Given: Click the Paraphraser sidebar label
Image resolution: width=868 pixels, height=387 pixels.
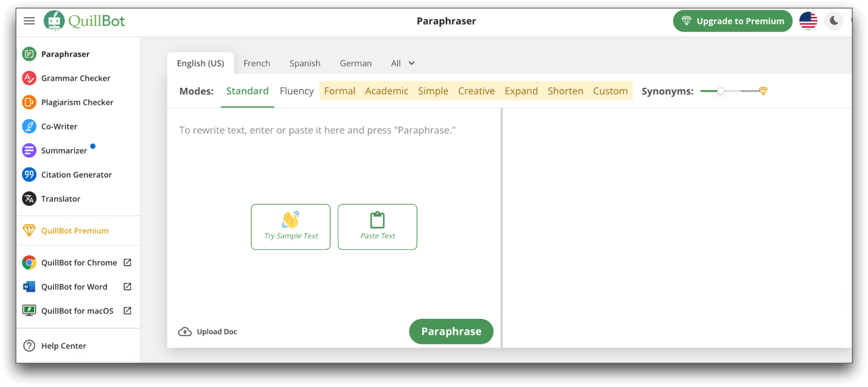Looking at the screenshot, I should pyautogui.click(x=66, y=54).
